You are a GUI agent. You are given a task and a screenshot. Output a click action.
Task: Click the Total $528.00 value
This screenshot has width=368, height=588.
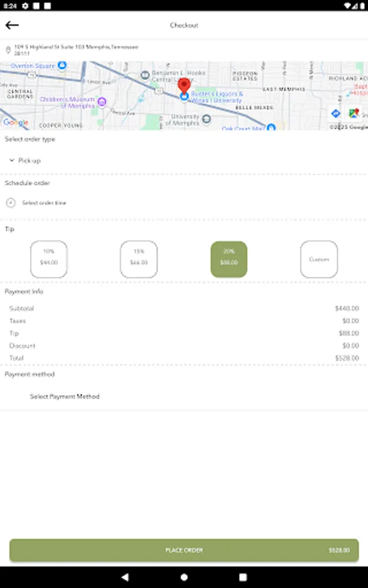(347, 358)
